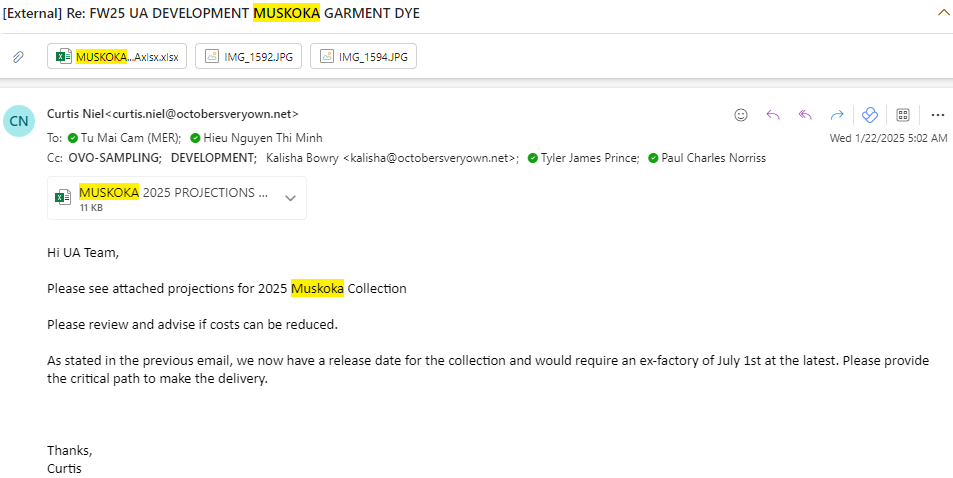Click the timestamp Wed 1/22/2025 5:02 AM
The width and height of the screenshot is (953, 478).
(x=888, y=138)
